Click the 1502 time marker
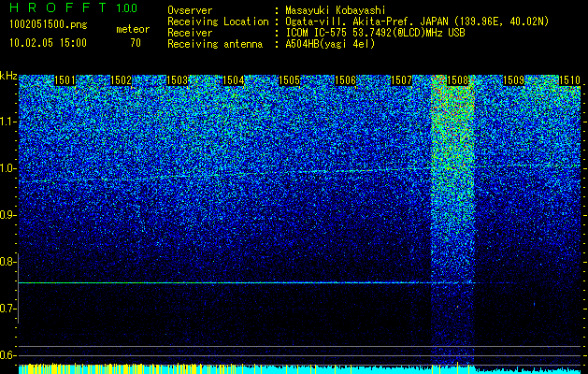 122,80
